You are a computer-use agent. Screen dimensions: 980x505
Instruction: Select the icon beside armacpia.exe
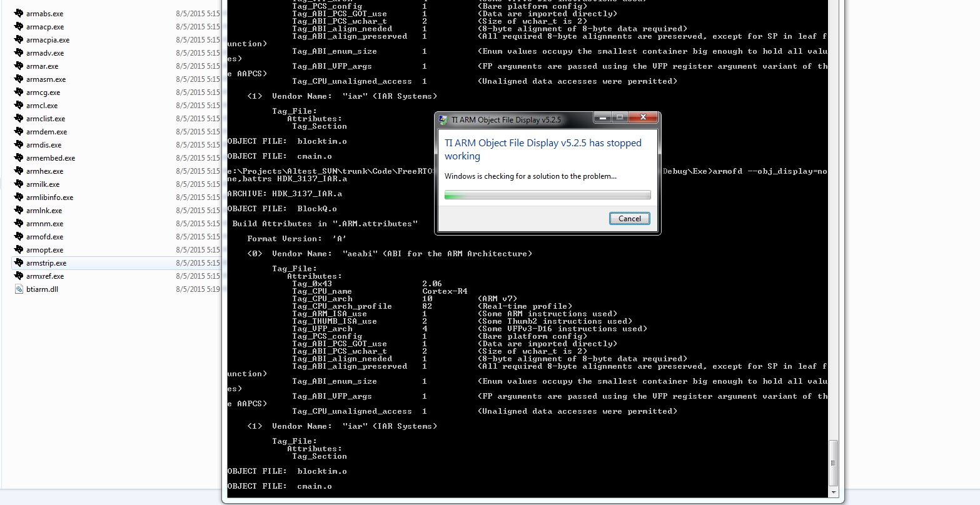point(19,40)
